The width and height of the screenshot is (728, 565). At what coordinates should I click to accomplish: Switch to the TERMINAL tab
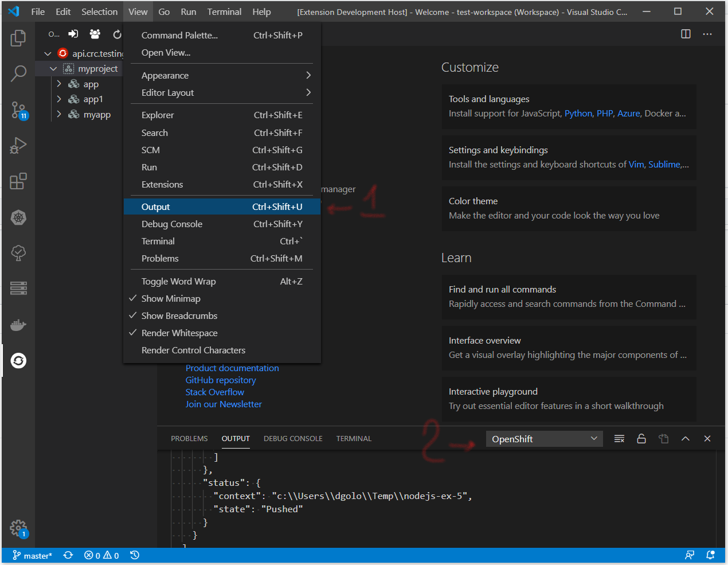click(x=354, y=438)
